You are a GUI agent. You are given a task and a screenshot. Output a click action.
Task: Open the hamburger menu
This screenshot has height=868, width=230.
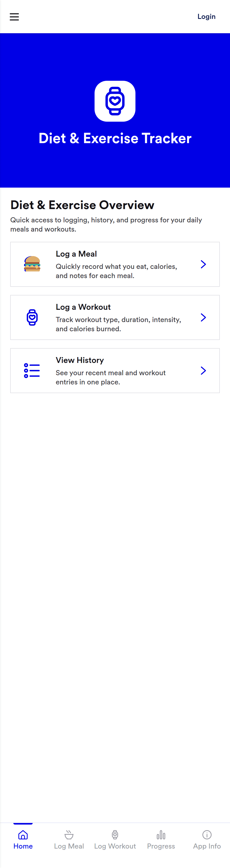(14, 17)
